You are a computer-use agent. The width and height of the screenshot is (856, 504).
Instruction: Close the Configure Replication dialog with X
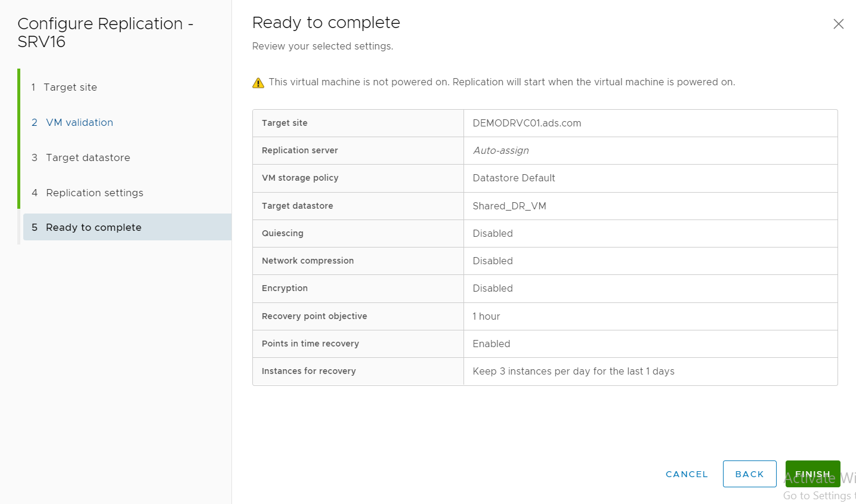coord(838,24)
